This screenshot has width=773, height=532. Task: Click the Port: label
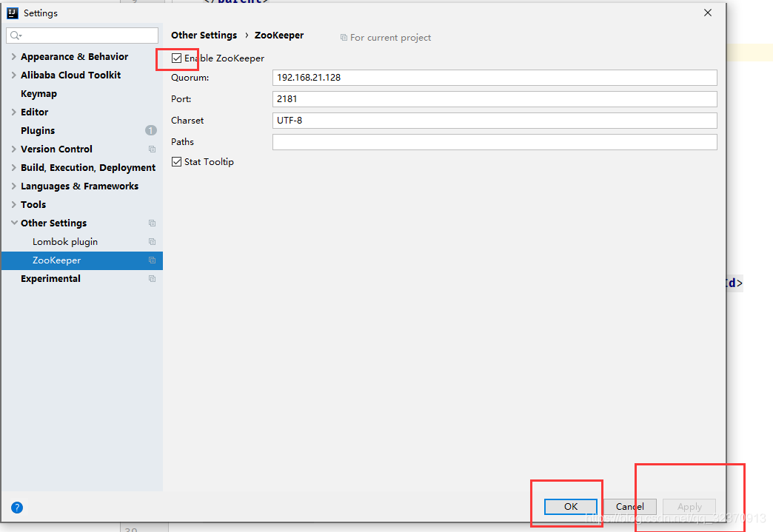pos(181,99)
